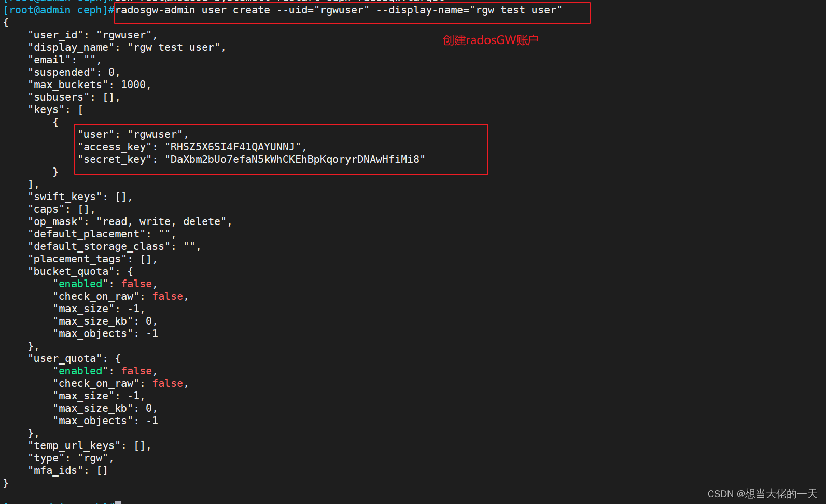826x504 pixels.
Task: Click the "temp_url_keys": [] line
Action: pos(90,445)
